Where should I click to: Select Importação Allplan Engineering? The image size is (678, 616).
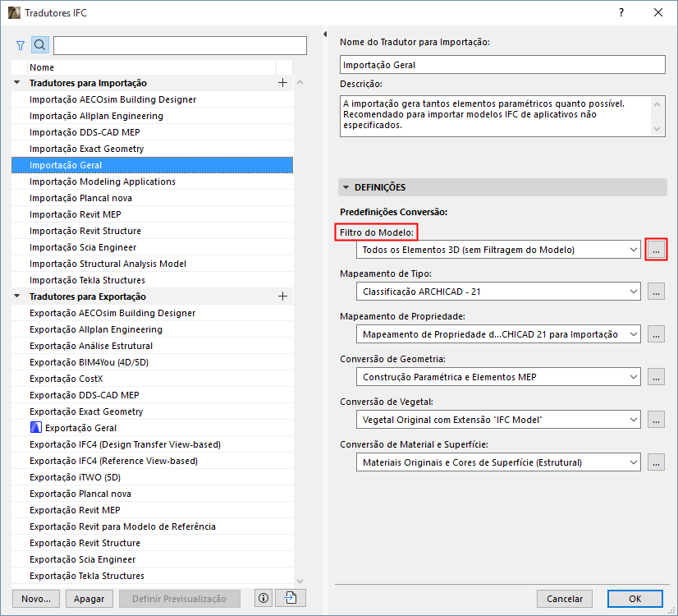(x=152, y=116)
